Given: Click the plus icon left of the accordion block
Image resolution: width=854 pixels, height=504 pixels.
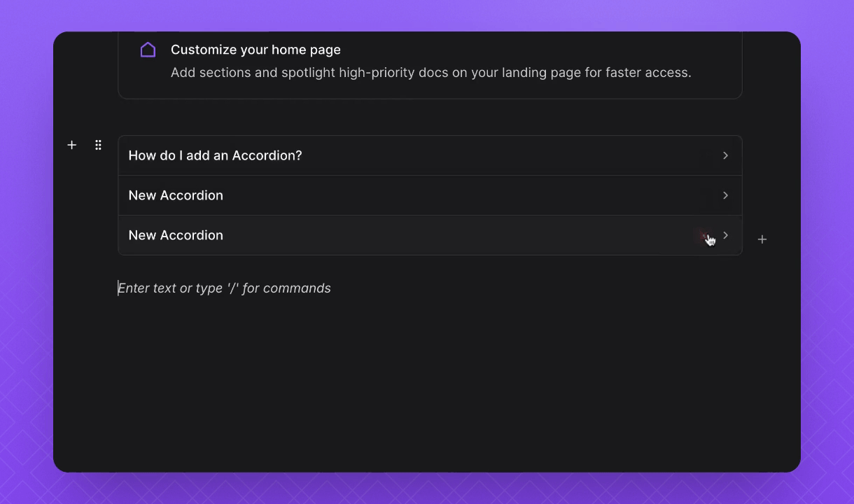Looking at the screenshot, I should coord(71,145).
